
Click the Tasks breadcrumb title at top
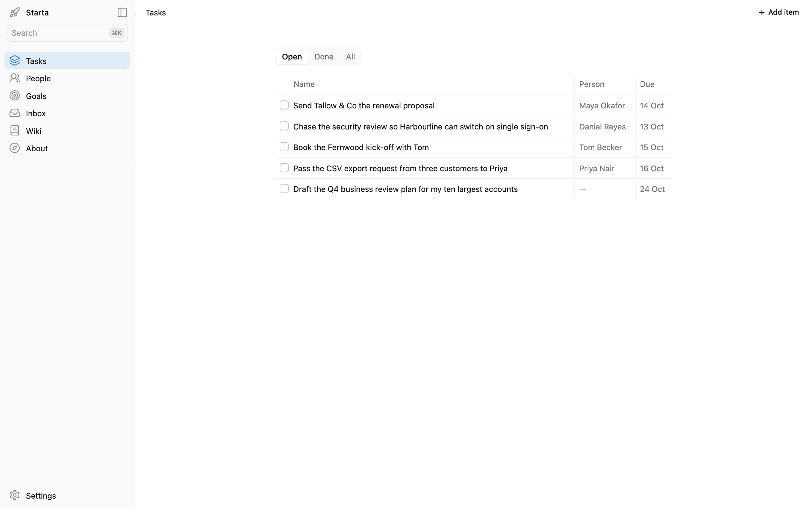click(156, 12)
